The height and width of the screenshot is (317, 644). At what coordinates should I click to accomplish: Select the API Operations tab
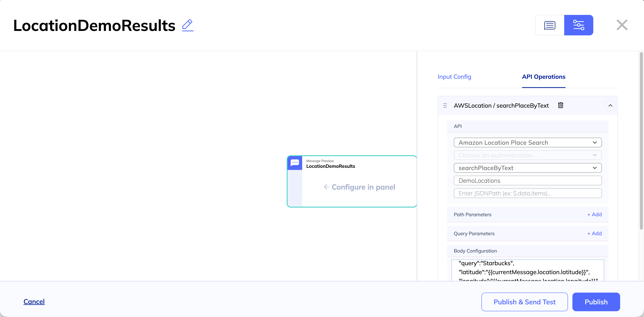pos(544,77)
